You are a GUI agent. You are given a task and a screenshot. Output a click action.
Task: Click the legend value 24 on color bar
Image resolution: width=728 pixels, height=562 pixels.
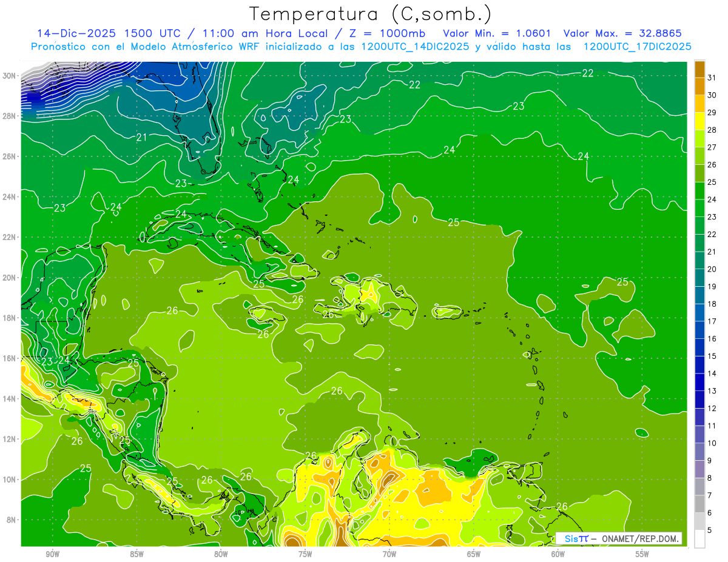pos(712,199)
